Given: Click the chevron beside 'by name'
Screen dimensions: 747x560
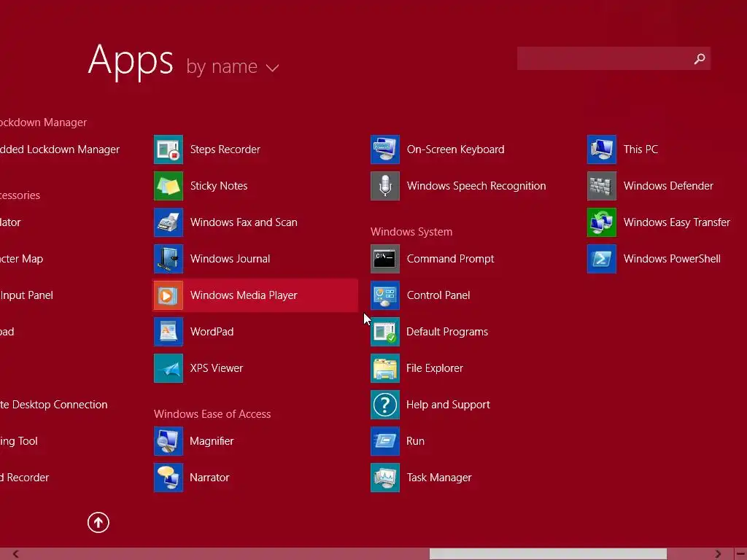Looking at the screenshot, I should tap(273, 68).
